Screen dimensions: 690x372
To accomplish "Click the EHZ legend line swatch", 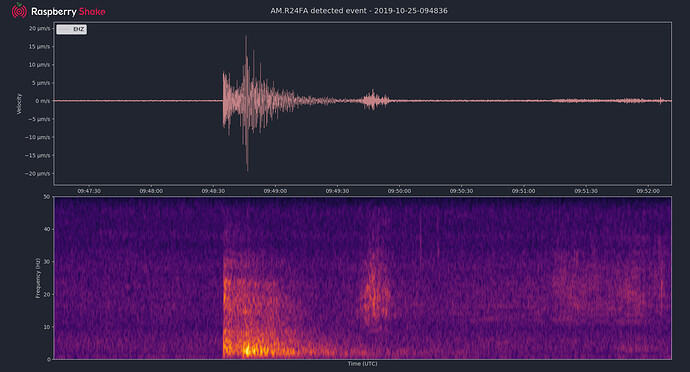I will (65, 29).
